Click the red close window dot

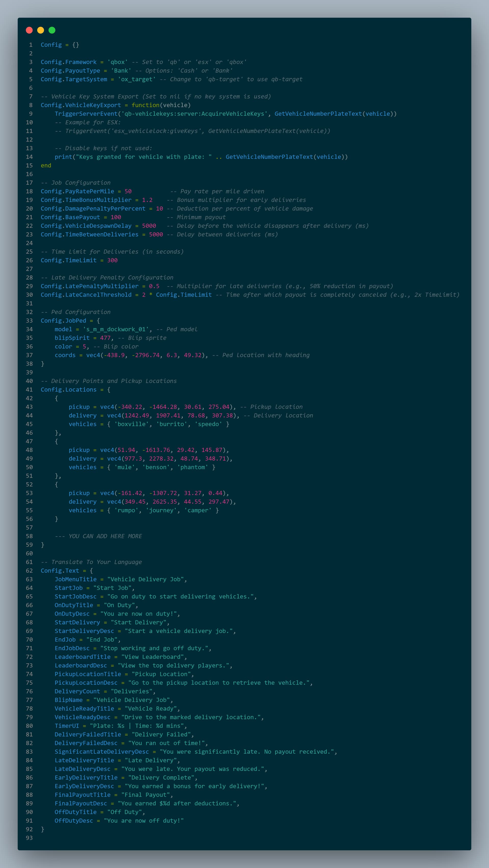(29, 30)
